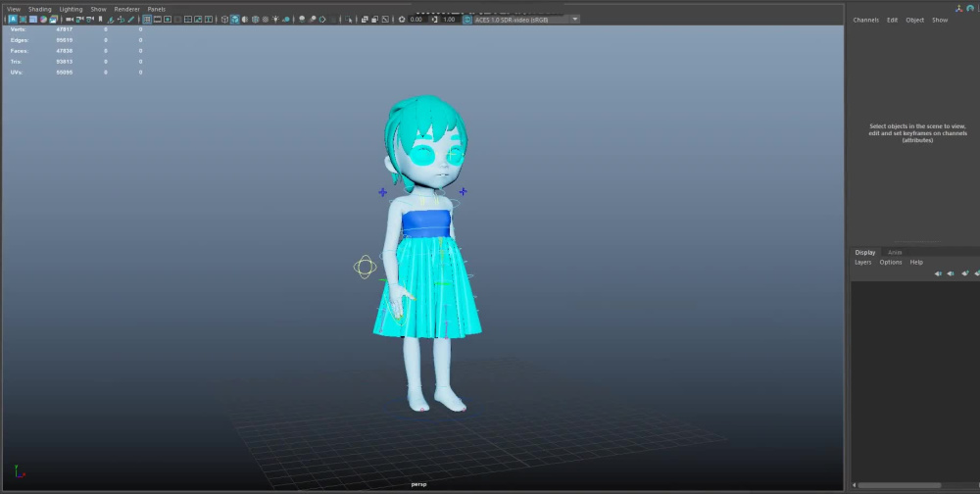This screenshot has height=494, width=980.
Task: Click the Exposure aperture icon
Action: (402, 20)
